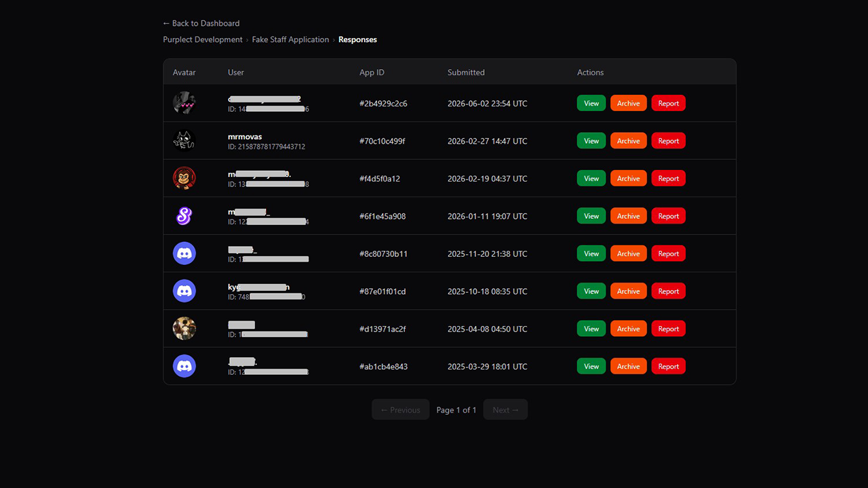Click the Previous page button

[x=401, y=409]
